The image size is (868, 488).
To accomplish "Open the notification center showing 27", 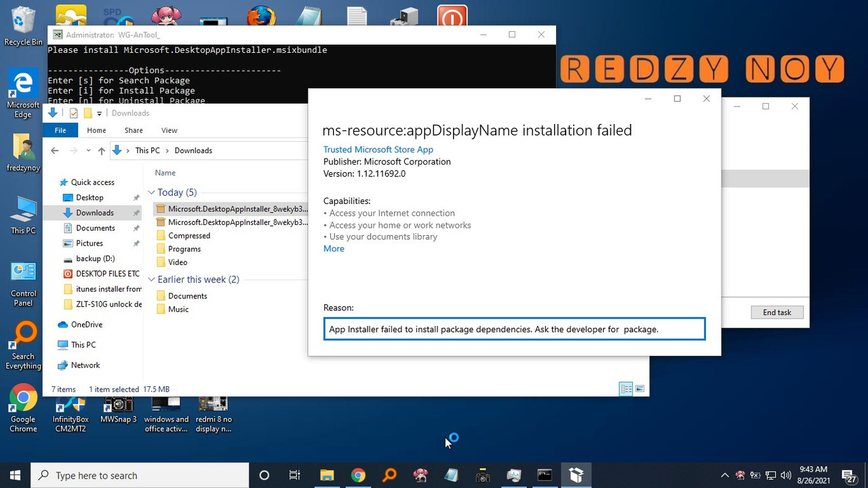I will pos(849,475).
